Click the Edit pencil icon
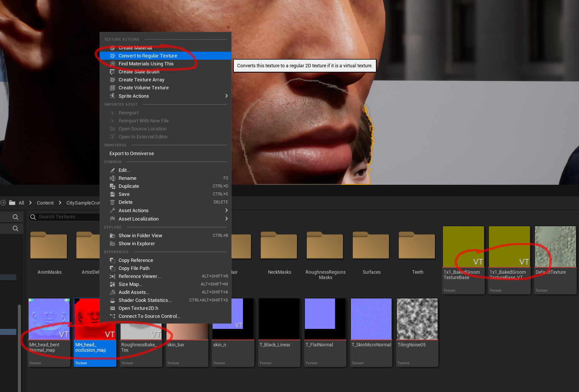 [113, 170]
